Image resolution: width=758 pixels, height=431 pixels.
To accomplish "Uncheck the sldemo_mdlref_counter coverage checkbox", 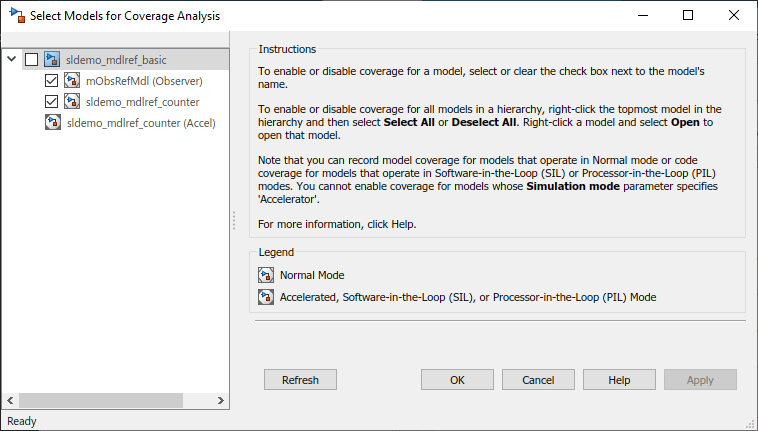I will (52, 101).
